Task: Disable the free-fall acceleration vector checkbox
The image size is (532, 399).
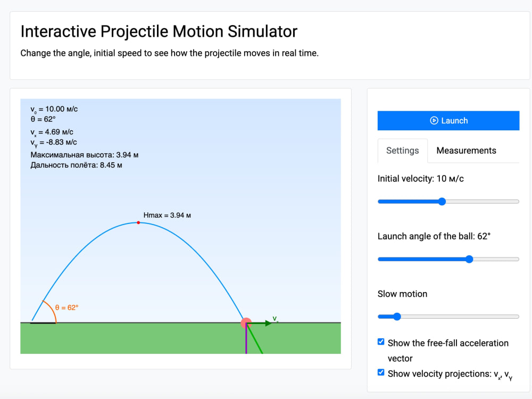Action: [x=381, y=342]
